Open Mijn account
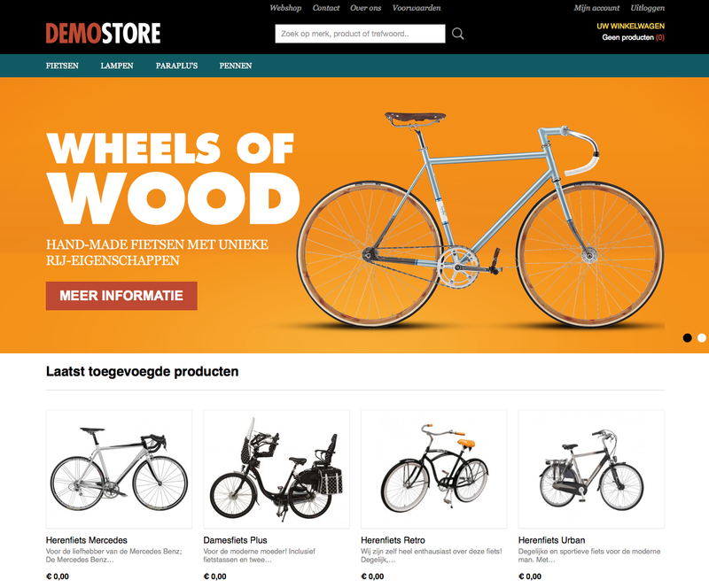The image size is (709, 588). pos(596,8)
